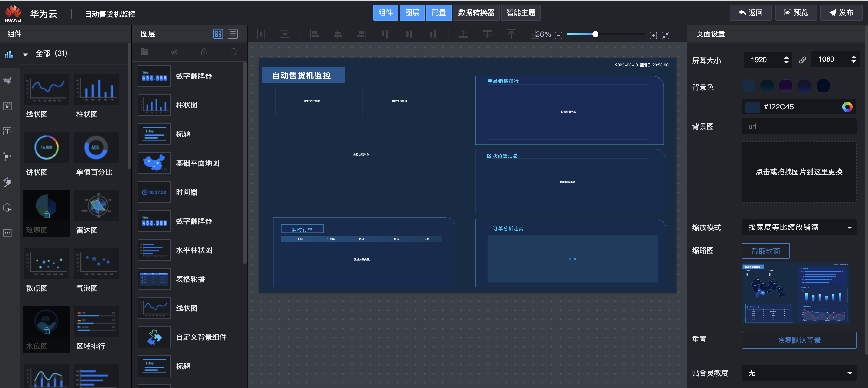Click the layer lock icon
The image size is (868, 388).
pos(204,52)
